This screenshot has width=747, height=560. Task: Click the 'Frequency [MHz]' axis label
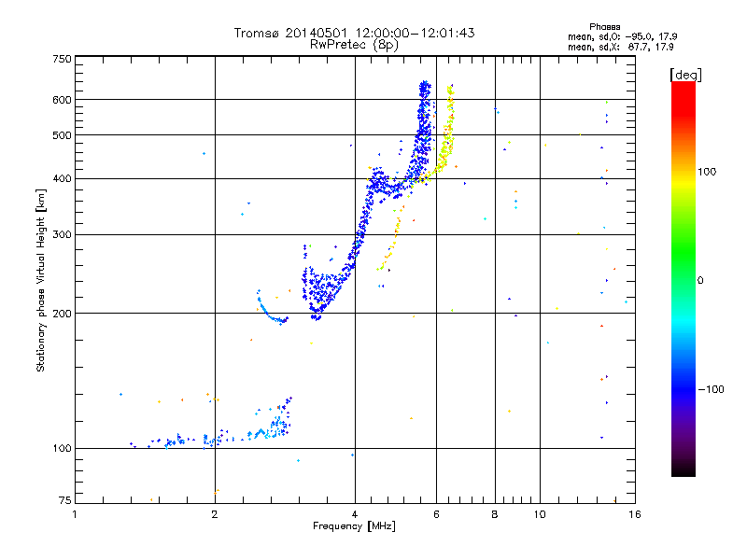click(354, 526)
